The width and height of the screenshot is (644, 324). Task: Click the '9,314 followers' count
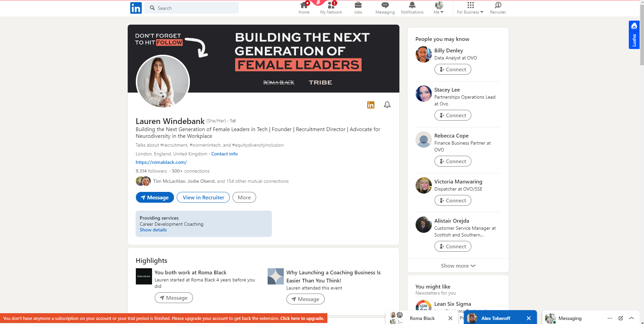151,171
